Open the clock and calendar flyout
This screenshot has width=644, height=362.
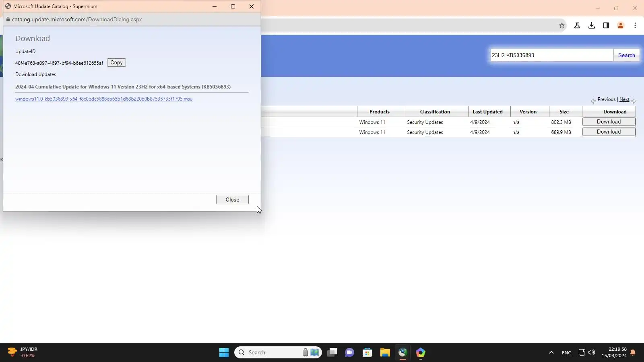click(614, 352)
